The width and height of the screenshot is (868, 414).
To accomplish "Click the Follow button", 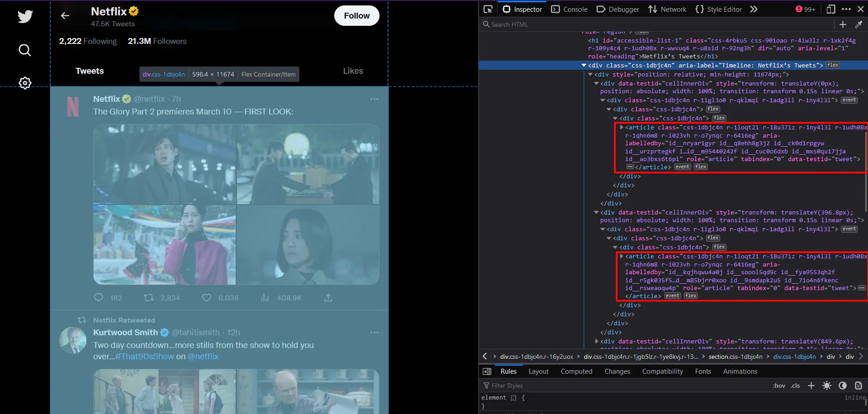I will pyautogui.click(x=356, y=15).
